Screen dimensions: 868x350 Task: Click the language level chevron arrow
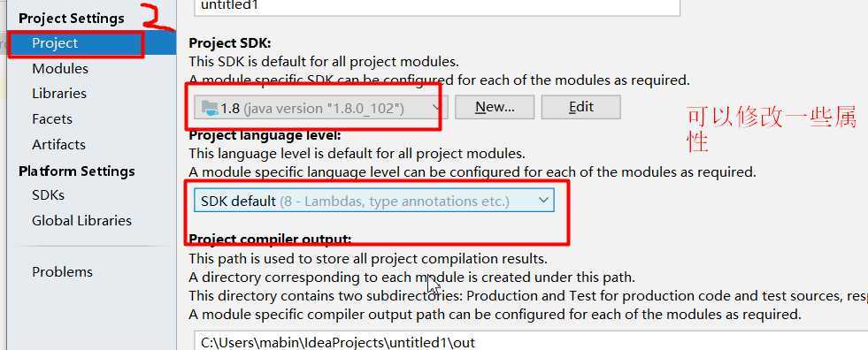pyautogui.click(x=543, y=200)
